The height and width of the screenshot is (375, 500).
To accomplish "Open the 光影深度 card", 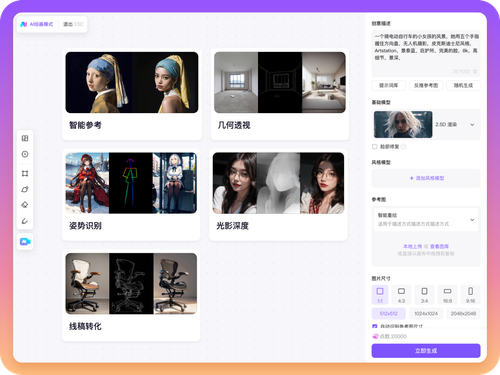I will 278,195.
